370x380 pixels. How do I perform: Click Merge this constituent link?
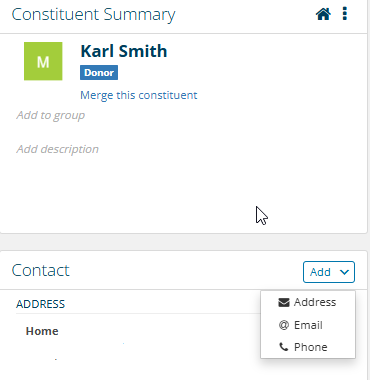[x=139, y=95]
